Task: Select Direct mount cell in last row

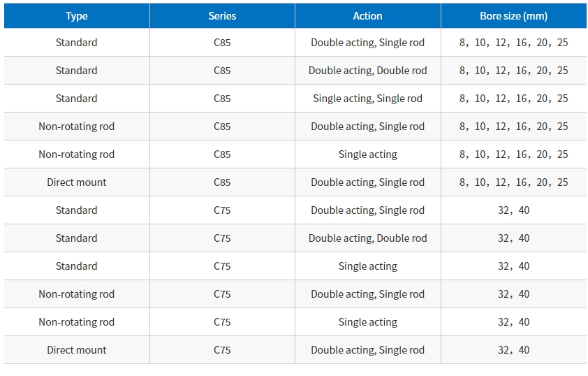Action: tap(77, 350)
